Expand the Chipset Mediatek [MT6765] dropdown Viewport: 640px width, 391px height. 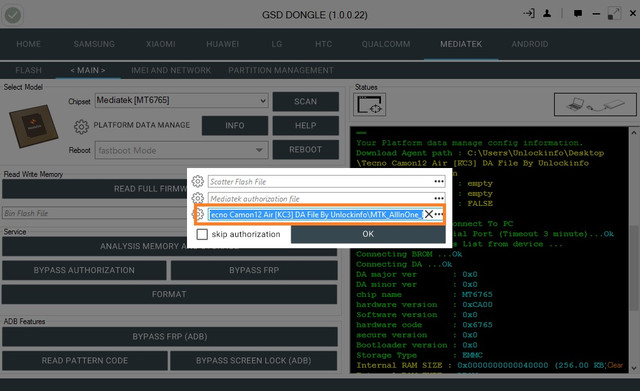pyautogui.click(x=181, y=100)
